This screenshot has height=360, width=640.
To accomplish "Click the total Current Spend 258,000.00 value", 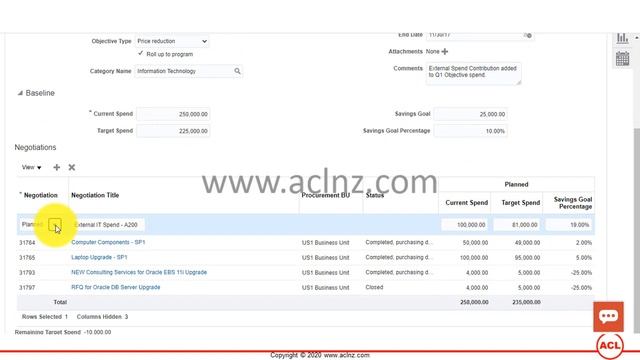I will (474, 302).
